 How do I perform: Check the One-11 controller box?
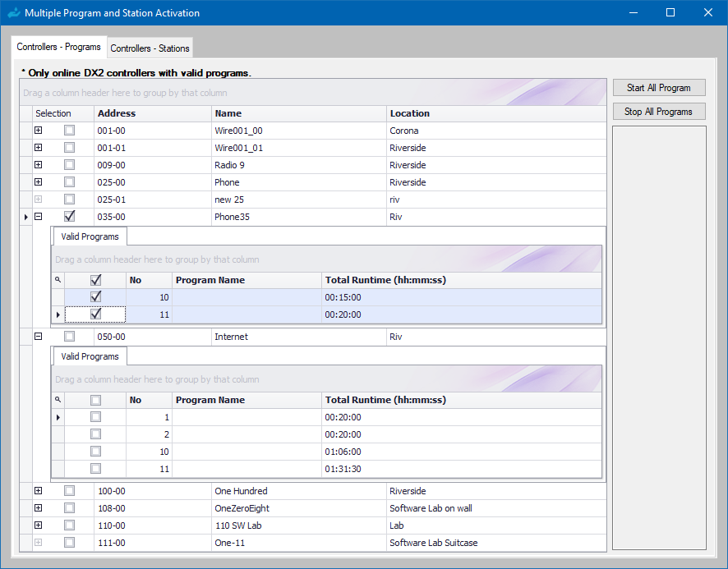coord(69,542)
